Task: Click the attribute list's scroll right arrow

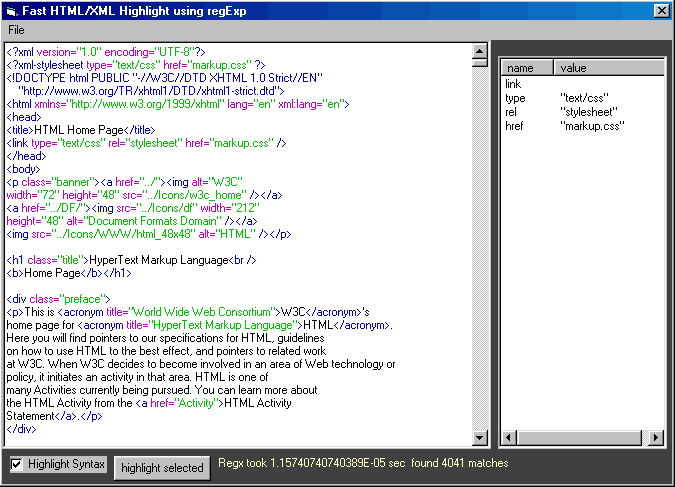Action: [656, 438]
